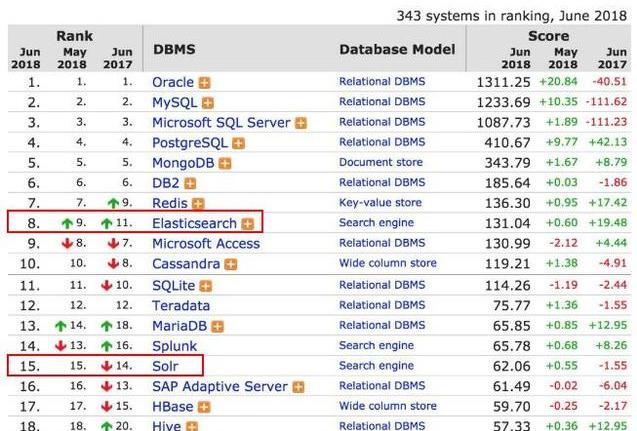Viewport: 637px width, 431px height.
Task: Click Relational DBMS model link in Oracle row
Action: [382, 82]
